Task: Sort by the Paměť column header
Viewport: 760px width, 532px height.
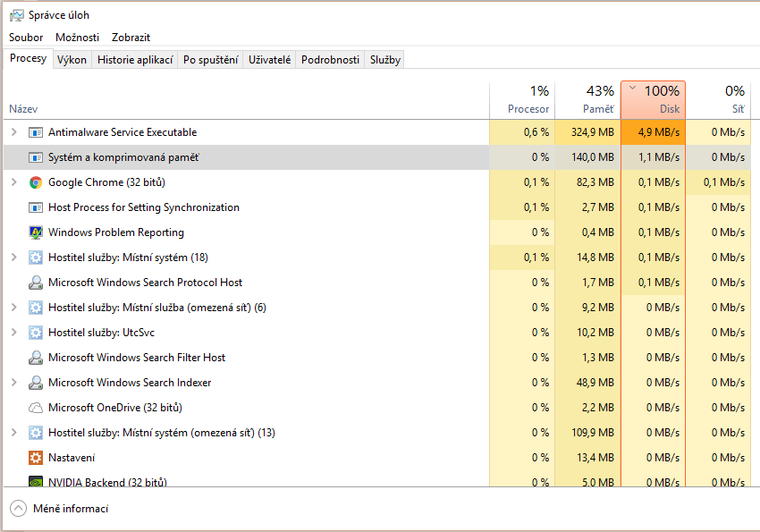Action: click(x=587, y=100)
